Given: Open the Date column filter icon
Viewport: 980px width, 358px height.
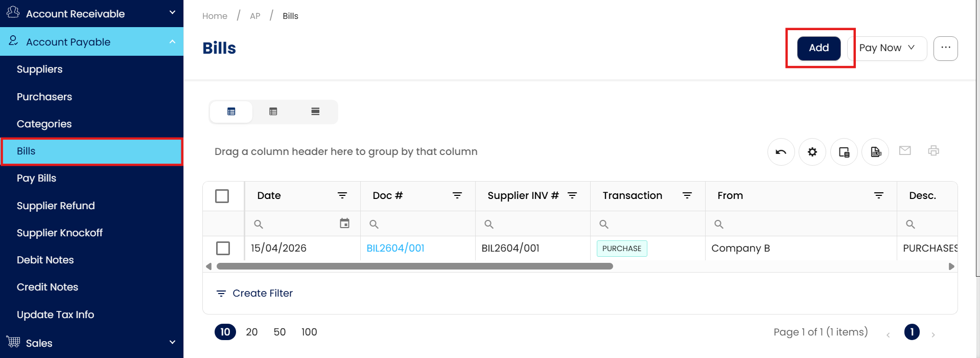Looking at the screenshot, I should tap(342, 195).
